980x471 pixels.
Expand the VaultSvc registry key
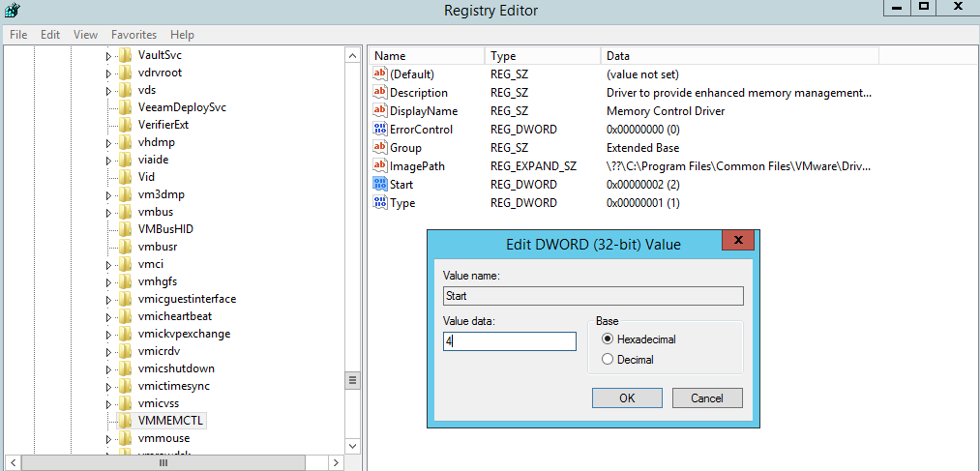tap(108, 56)
